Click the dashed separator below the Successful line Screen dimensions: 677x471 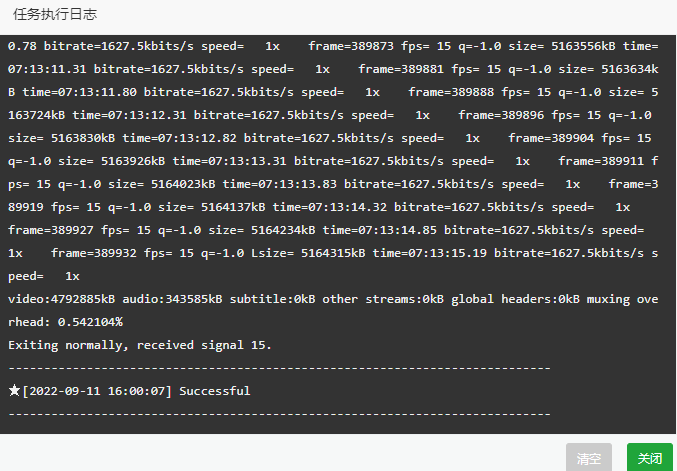279,414
